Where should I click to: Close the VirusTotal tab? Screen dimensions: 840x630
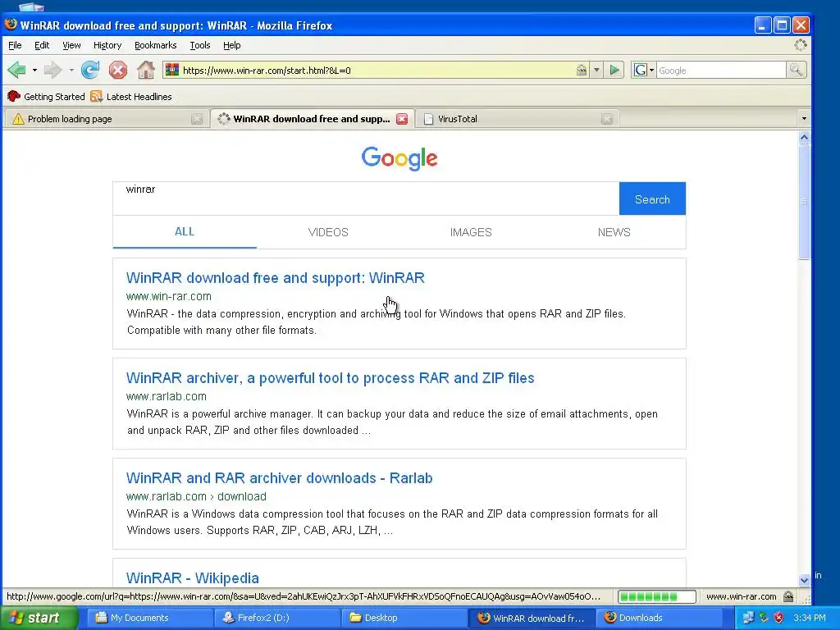[606, 119]
